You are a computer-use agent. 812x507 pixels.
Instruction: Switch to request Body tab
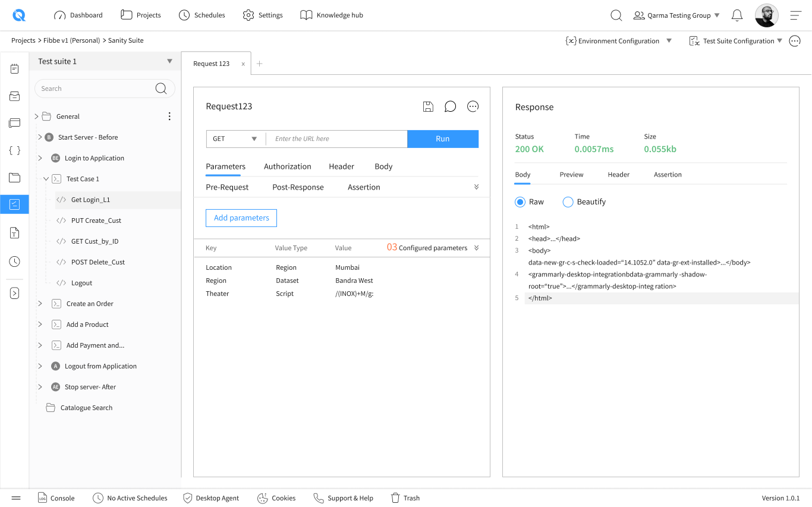click(383, 166)
